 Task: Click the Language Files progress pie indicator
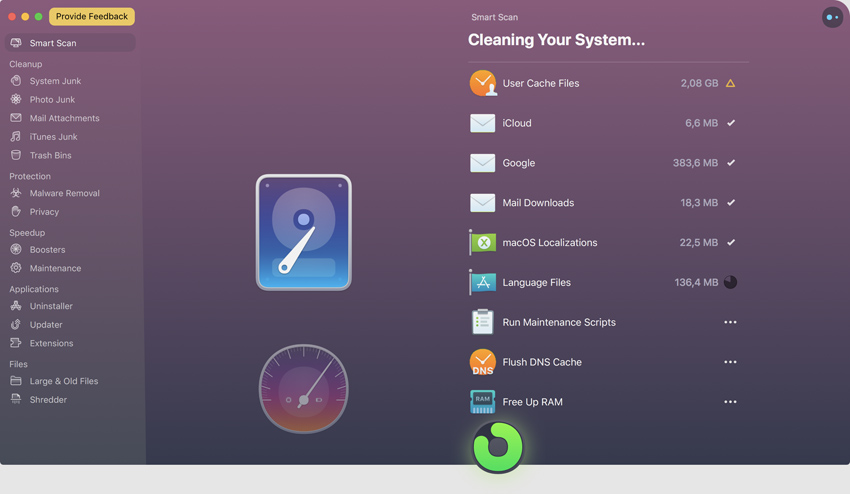(730, 283)
